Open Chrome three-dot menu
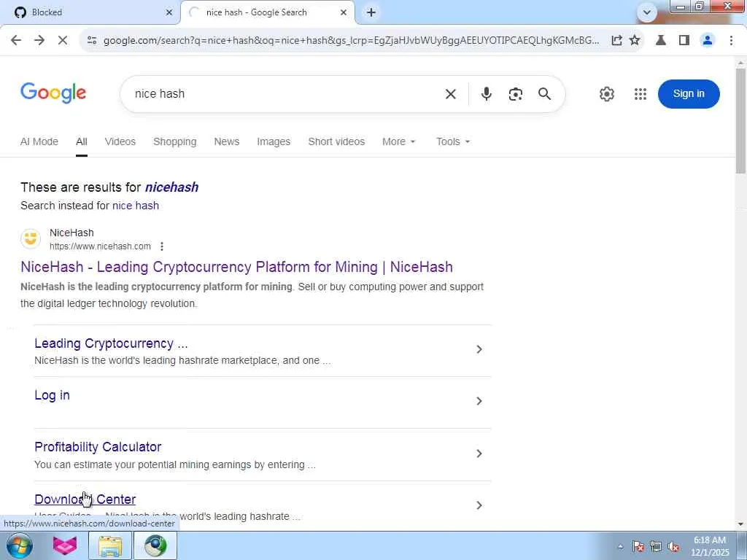The height and width of the screenshot is (560, 747). point(731,41)
